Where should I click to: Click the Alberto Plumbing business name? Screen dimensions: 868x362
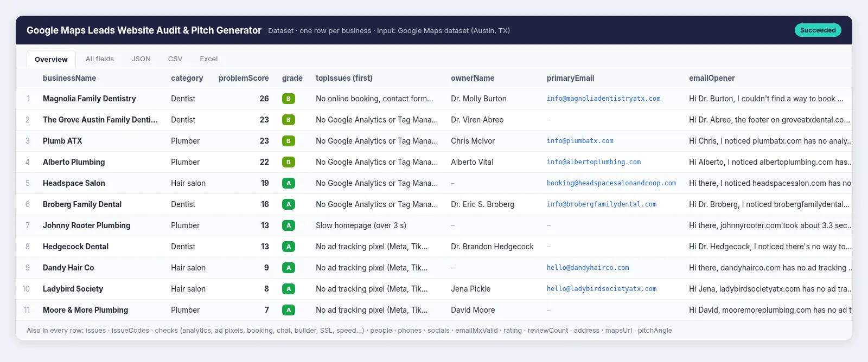pos(74,162)
